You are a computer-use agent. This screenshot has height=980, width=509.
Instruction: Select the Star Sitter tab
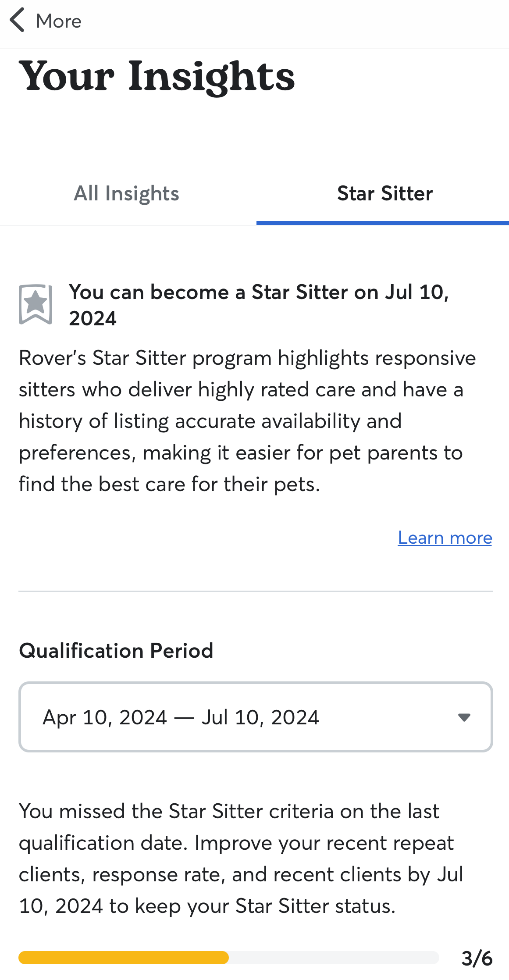click(384, 193)
